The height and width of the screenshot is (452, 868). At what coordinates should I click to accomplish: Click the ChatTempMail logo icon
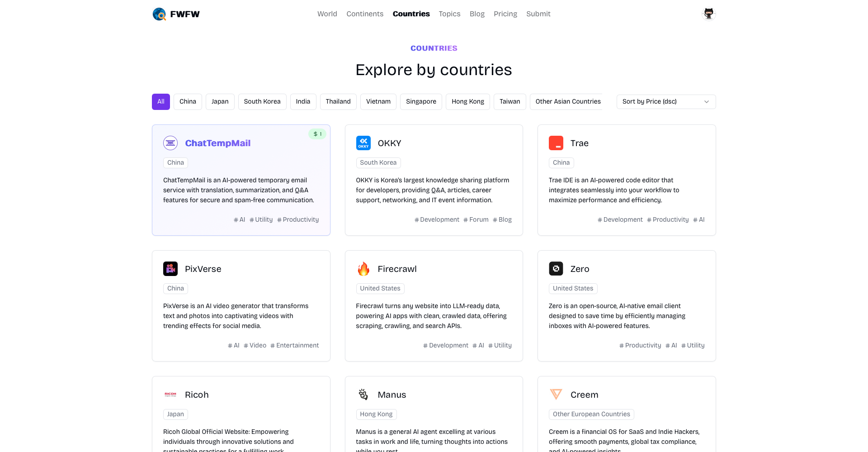[170, 143]
